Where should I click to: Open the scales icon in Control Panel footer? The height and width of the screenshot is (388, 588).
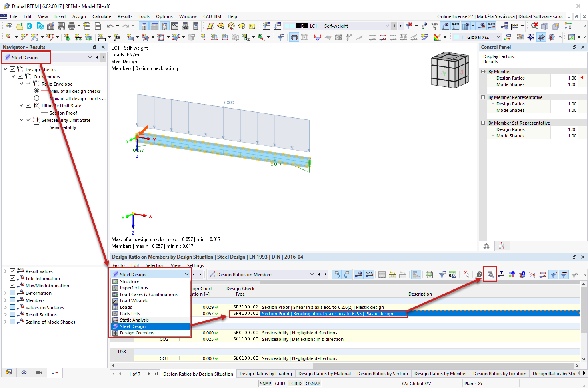[x=486, y=246]
